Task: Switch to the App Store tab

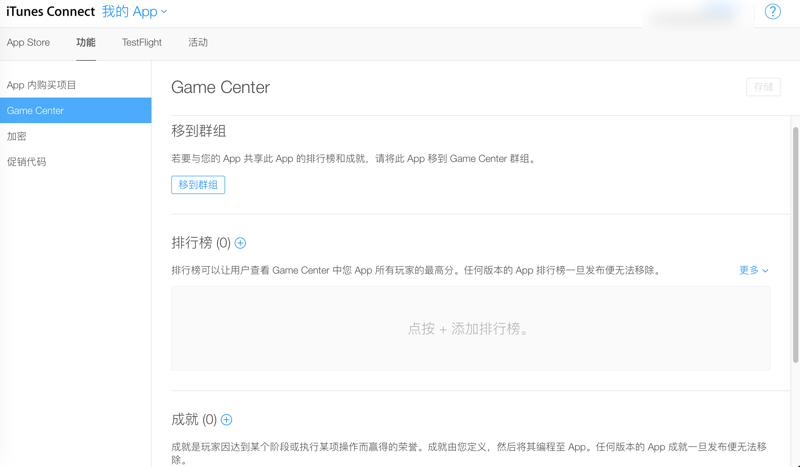Action: 28,42
